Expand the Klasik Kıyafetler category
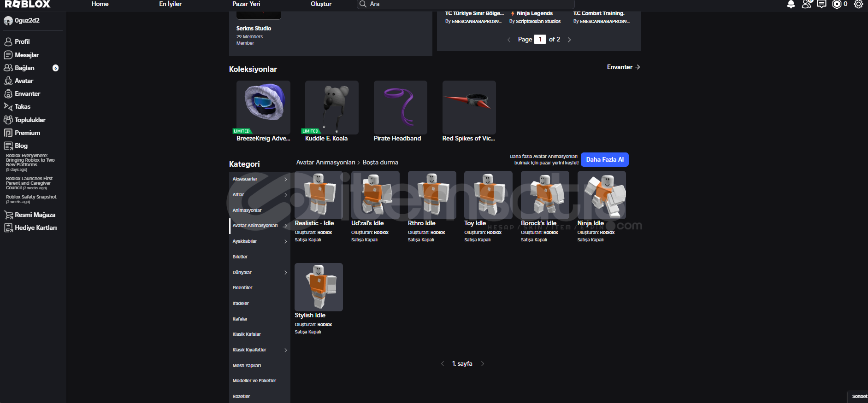 [x=260, y=350]
